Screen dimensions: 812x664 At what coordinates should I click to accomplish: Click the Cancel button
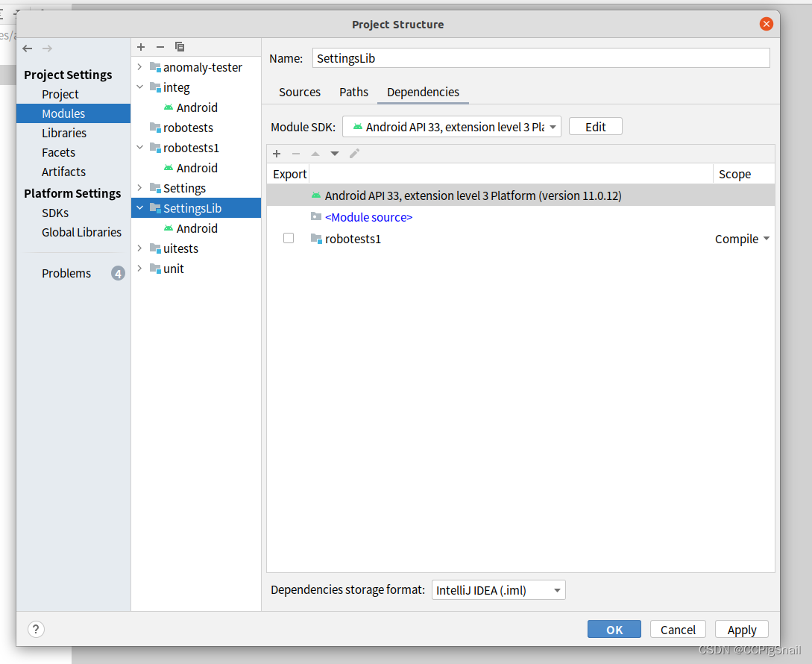[678, 629]
